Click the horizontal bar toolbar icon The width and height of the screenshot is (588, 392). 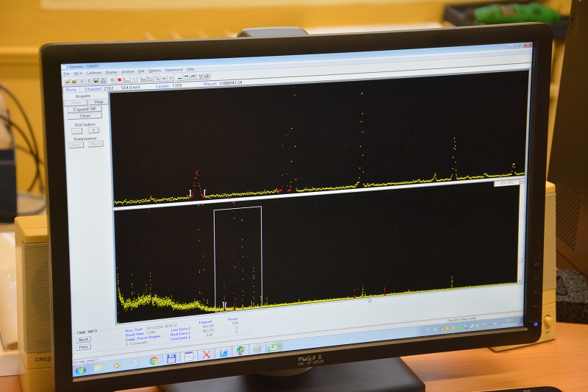pyautogui.click(x=179, y=78)
